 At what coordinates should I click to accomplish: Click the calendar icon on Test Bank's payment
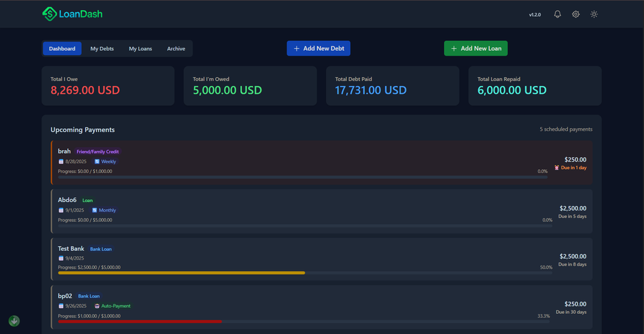tap(61, 258)
